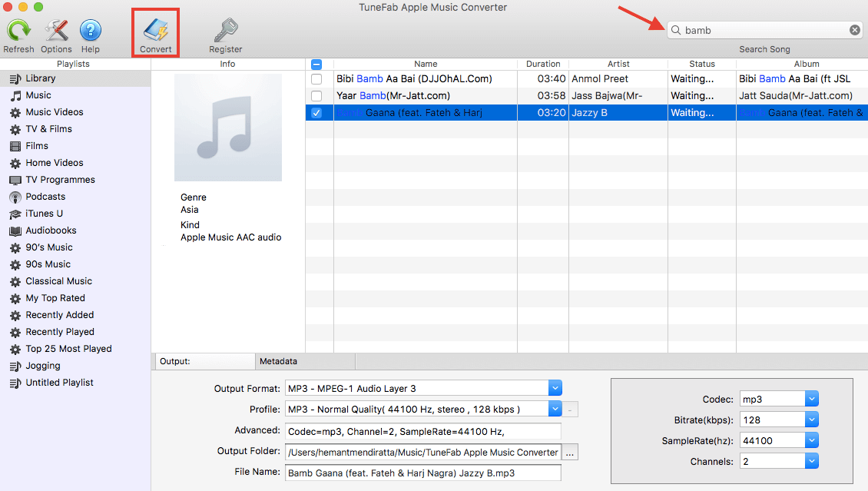The image size is (868, 491).
Task: Click artist Jazzy B in selected row
Action: point(590,113)
